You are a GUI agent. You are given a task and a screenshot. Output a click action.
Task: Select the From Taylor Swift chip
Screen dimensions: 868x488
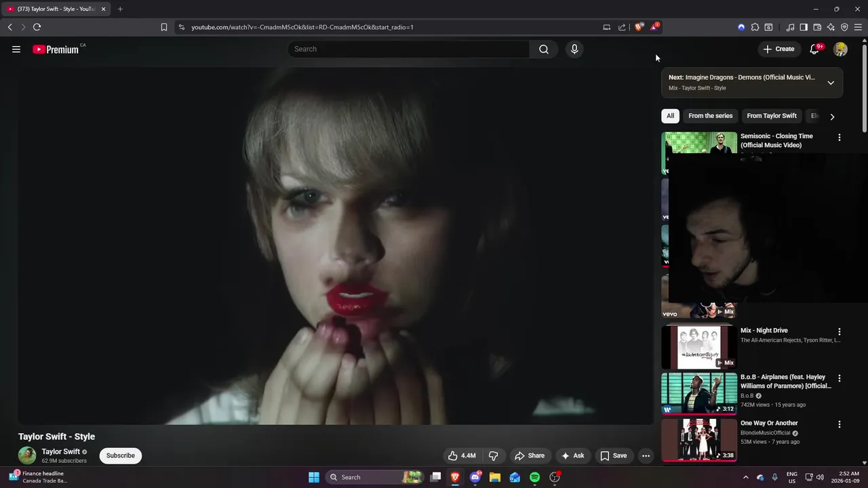pyautogui.click(x=772, y=116)
